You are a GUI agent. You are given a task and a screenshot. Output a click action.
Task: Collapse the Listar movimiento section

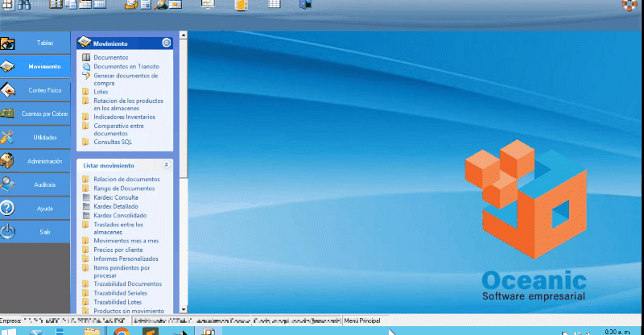coord(166,164)
